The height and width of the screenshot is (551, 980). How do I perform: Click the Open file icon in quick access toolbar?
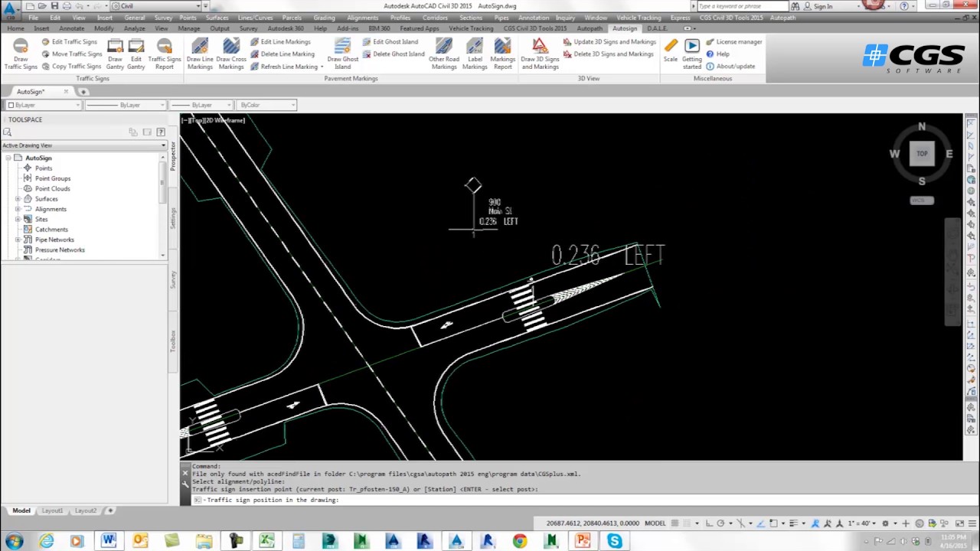(43, 6)
